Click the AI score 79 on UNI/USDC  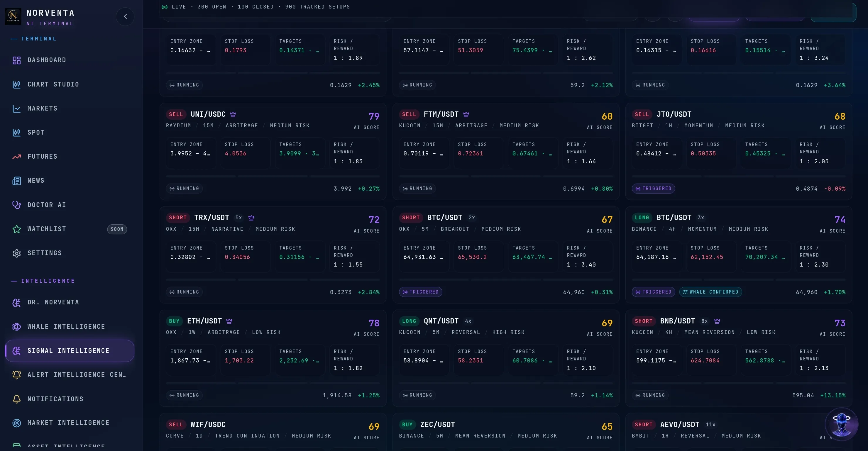click(374, 116)
